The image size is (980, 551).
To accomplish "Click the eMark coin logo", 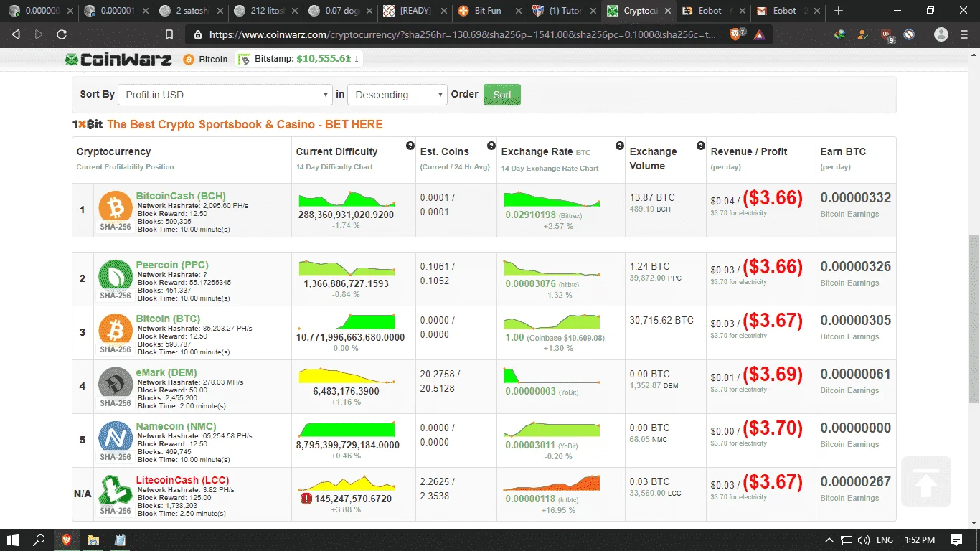I will pyautogui.click(x=116, y=383).
